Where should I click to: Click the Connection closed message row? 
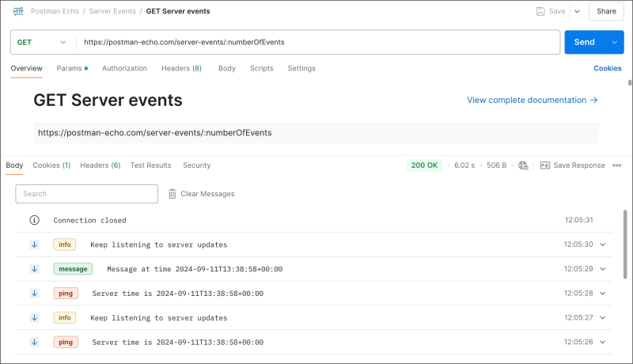pos(313,220)
